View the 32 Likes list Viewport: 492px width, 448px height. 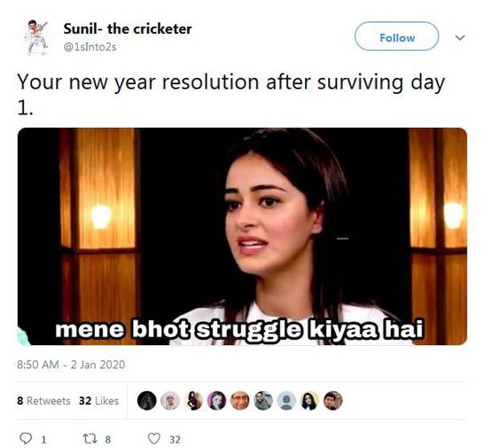pos(98,401)
